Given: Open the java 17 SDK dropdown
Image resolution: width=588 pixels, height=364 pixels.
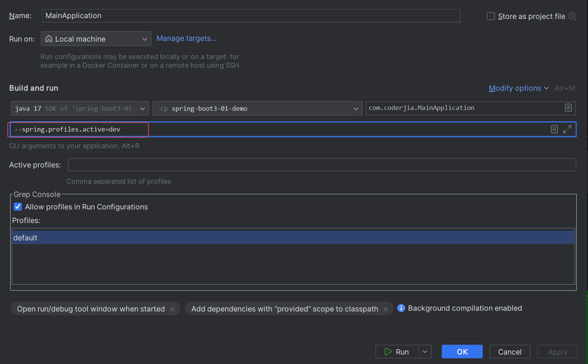Looking at the screenshot, I should click(x=80, y=108).
